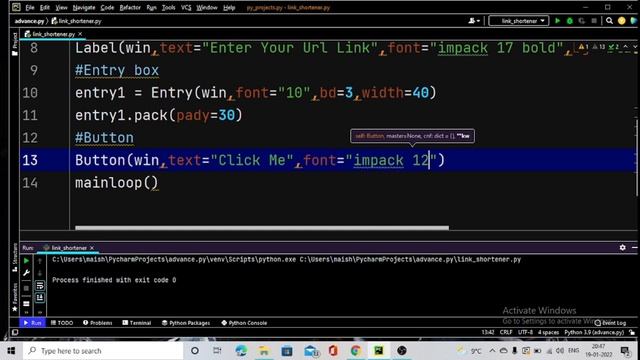Image resolution: width=640 pixels, height=360 pixels.
Task: Open the Terminal tool window
Action: click(x=137, y=322)
